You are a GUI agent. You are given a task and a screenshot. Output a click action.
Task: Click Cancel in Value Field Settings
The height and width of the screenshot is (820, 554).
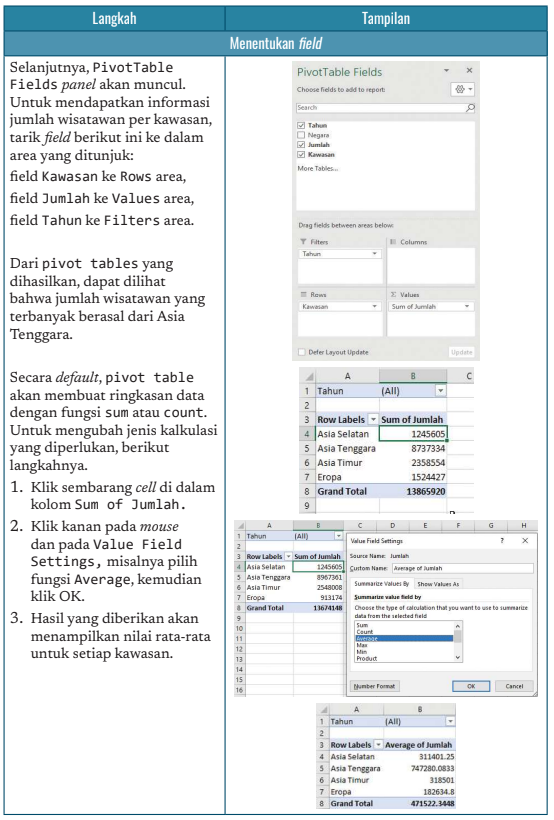click(514, 686)
